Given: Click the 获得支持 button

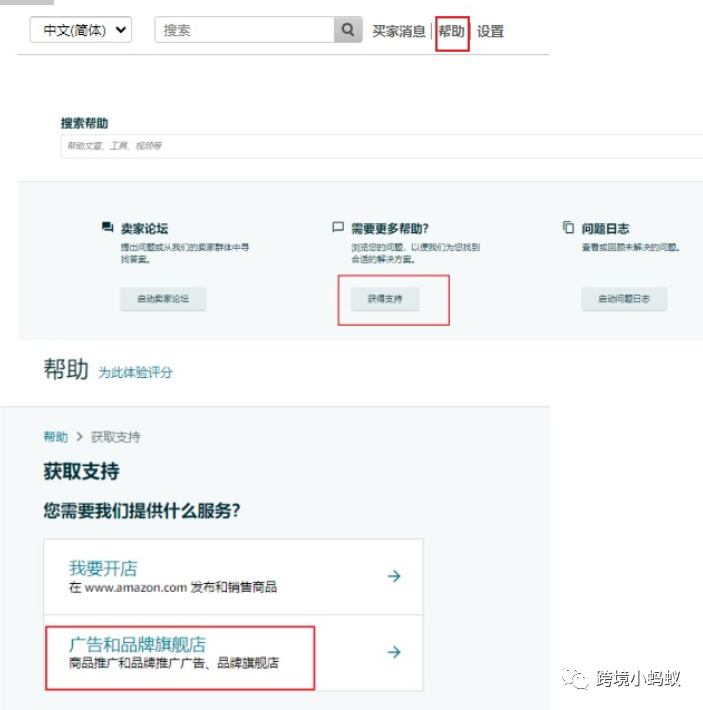Looking at the screenshot, I should click(x=385, y=299).
